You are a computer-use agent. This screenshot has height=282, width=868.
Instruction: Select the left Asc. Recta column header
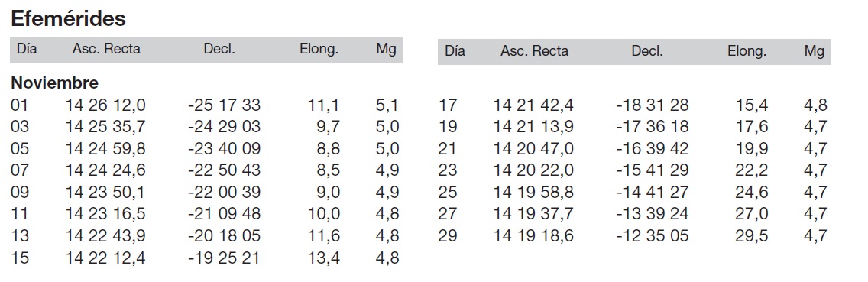pos(106,49)
